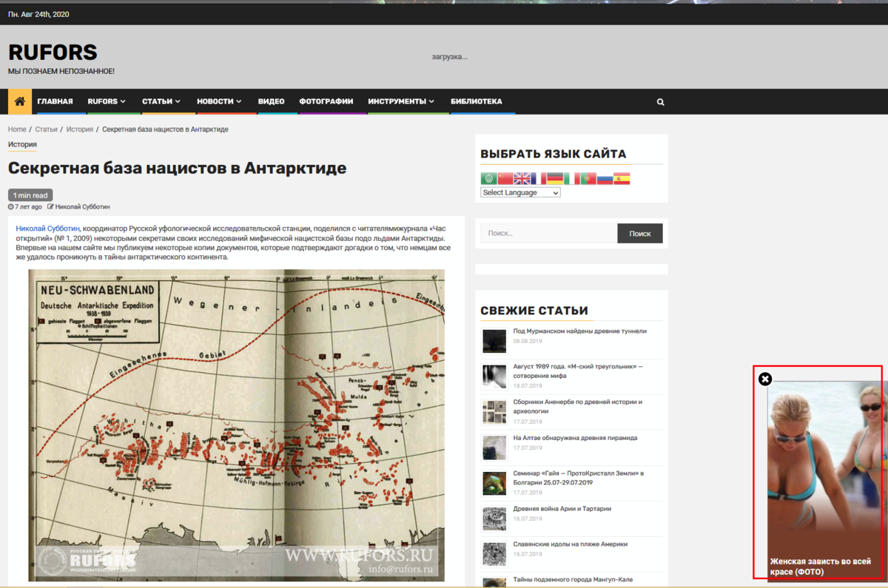Go to the БИБЛИОТЕКА section
This screenshot has height=588, width=888.
pyautogui.click(x=476, y=101)
